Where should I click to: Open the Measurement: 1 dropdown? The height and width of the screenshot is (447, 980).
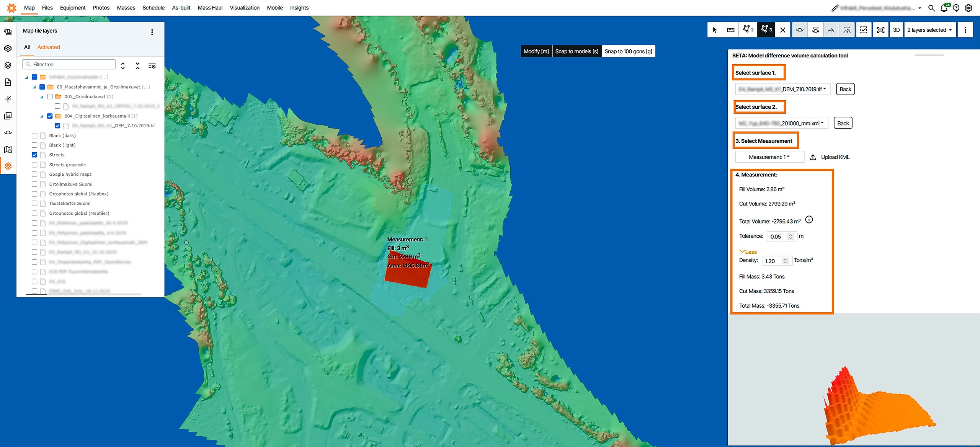tap(769, 157)
